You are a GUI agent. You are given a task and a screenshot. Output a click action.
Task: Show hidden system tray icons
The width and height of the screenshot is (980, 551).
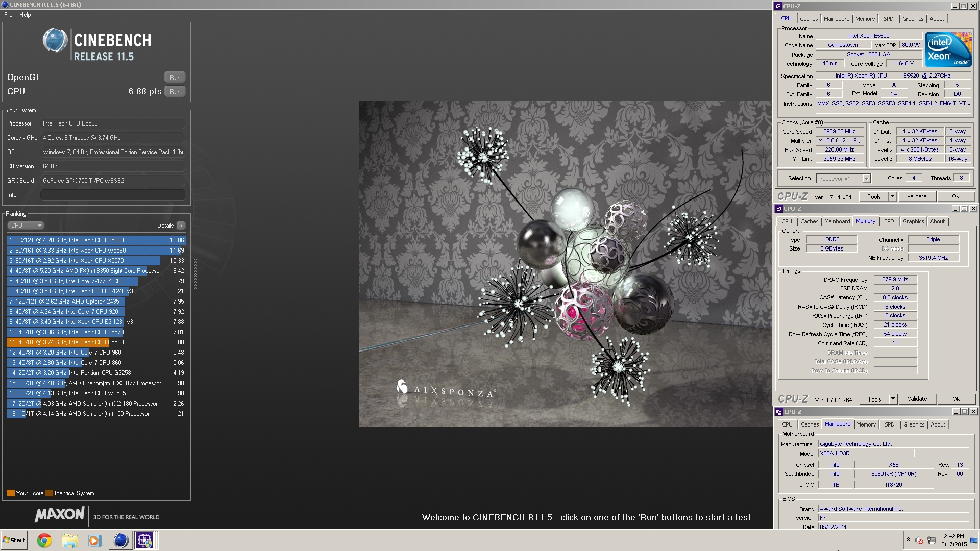point(908,540)
